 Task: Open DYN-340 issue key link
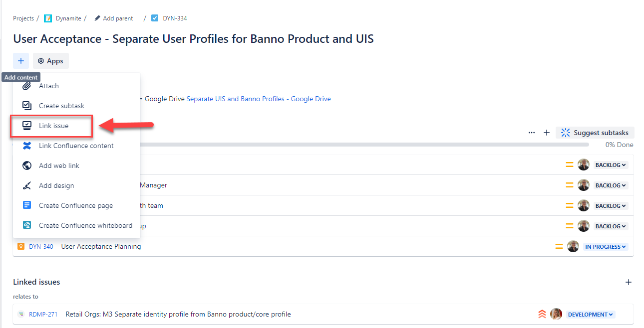point(41,246)
